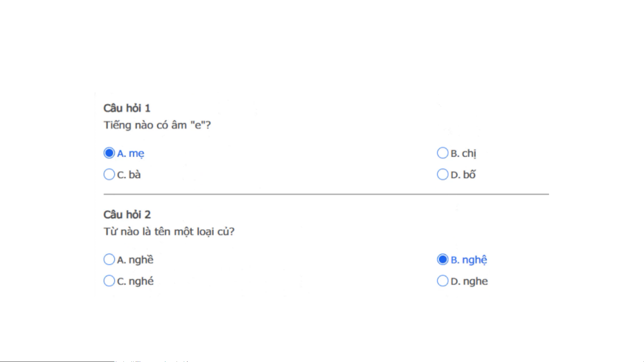The height and width of the screenshot is (362, 644).
Task: Click the answer text 'bố'
Action: (x=469, y=175)
